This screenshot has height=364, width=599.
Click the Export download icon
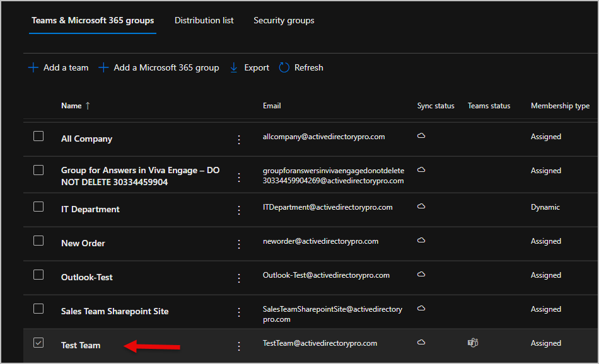[233, 67]
